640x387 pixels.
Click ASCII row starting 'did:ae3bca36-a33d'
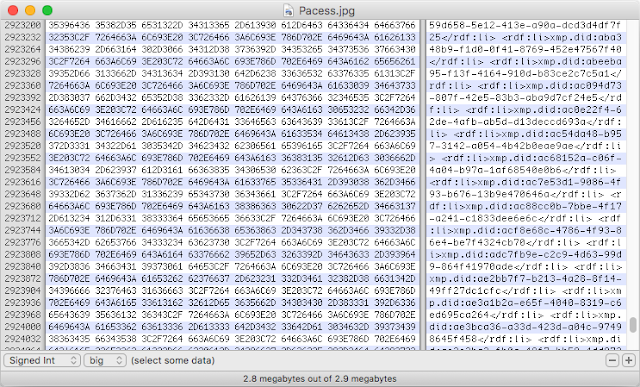(525, 327)
